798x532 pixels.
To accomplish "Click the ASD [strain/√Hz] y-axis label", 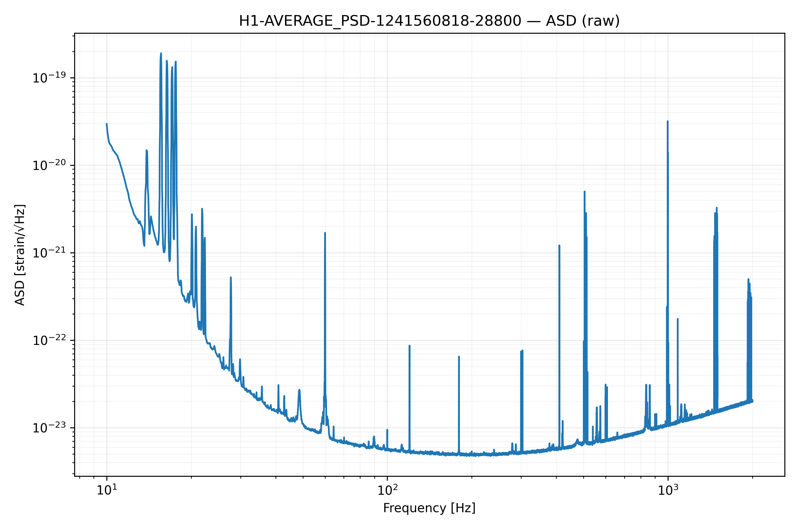I will (20, 255).
